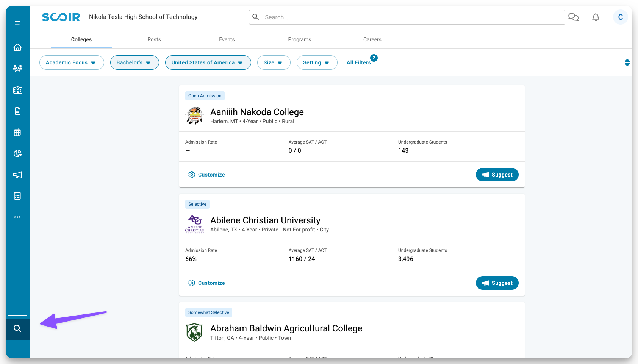This screenshot has height=364, width=638.
Task: Focus the top Search field
Action: click(x=407, y=17)
